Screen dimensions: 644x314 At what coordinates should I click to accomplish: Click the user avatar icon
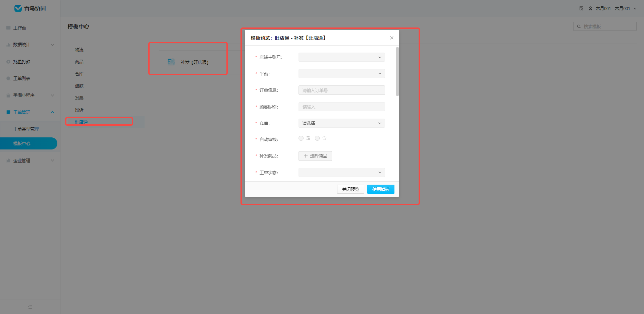[590, 9]
